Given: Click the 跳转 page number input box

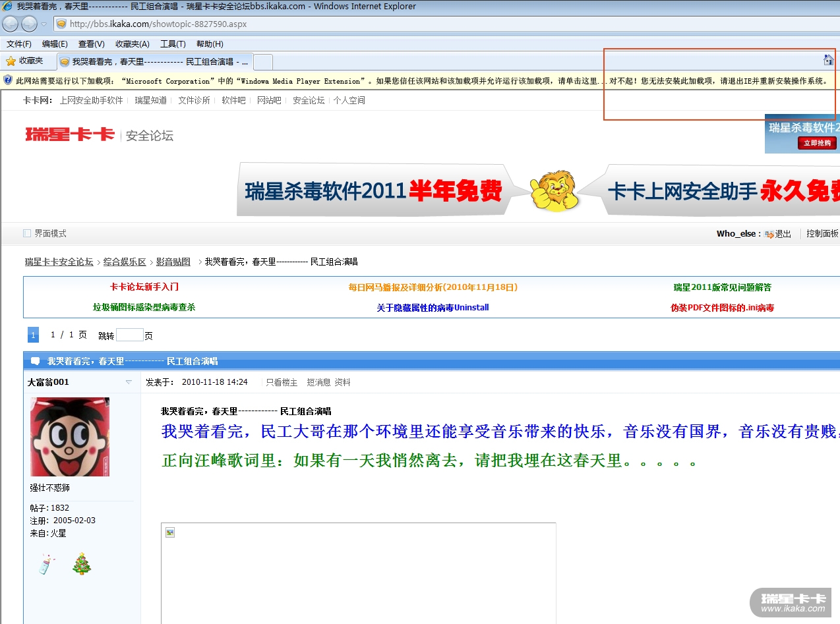Looking at the screenshot, I should point(129,335).
